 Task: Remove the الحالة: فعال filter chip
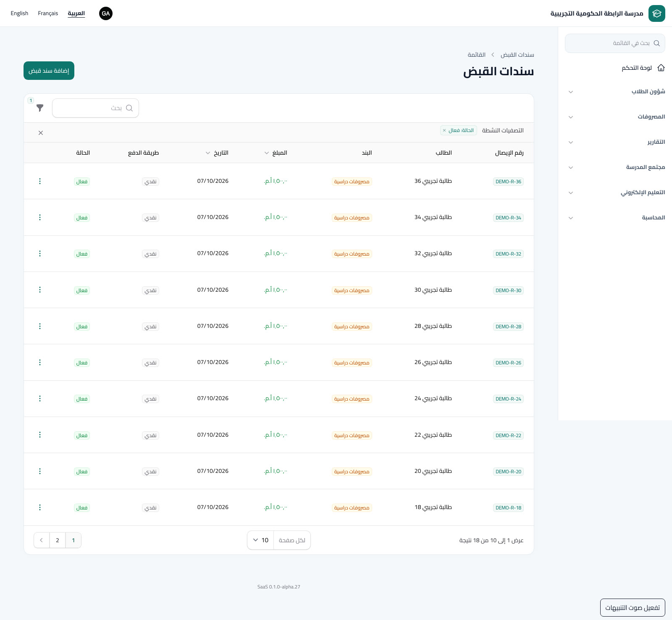(444, 130)
